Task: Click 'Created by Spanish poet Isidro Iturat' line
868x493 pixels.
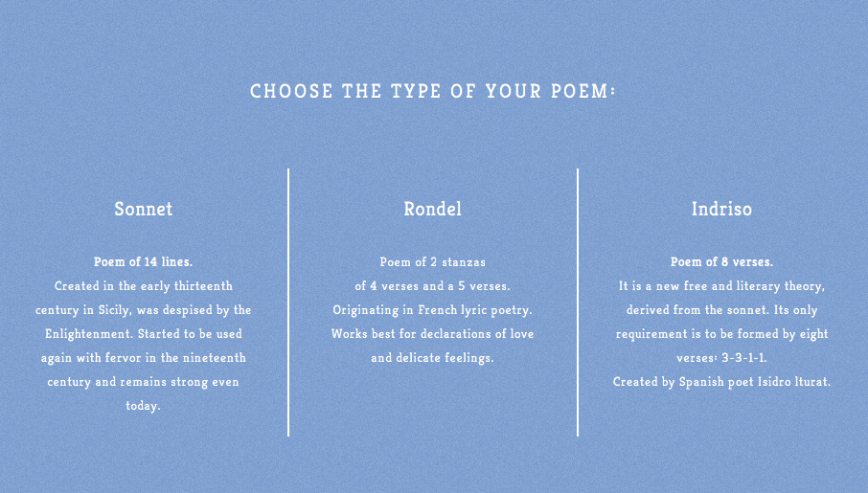Action: (721, 382)
